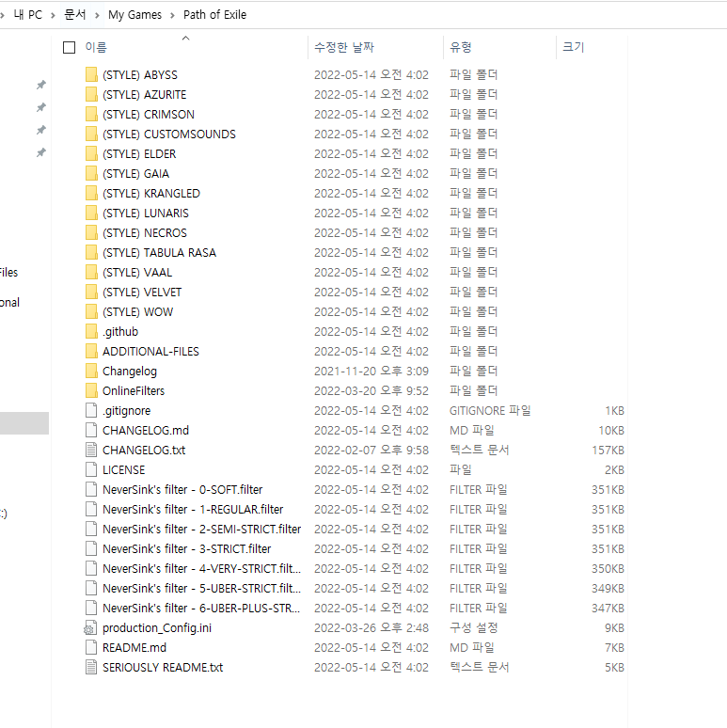Click the folder icon of (STYLE) VELVET

pyautogui.click(x=91, y=292)
